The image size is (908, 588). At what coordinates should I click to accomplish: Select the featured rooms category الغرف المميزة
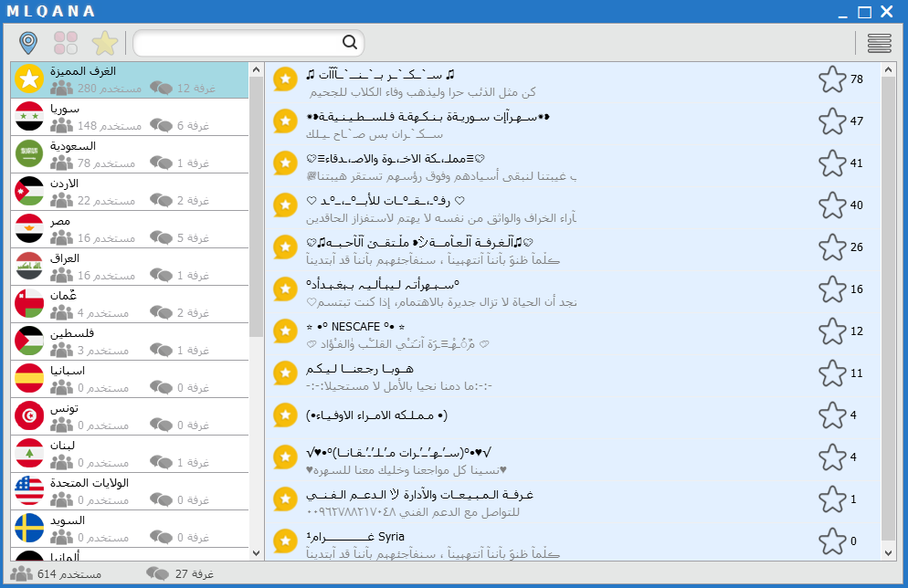130,79
